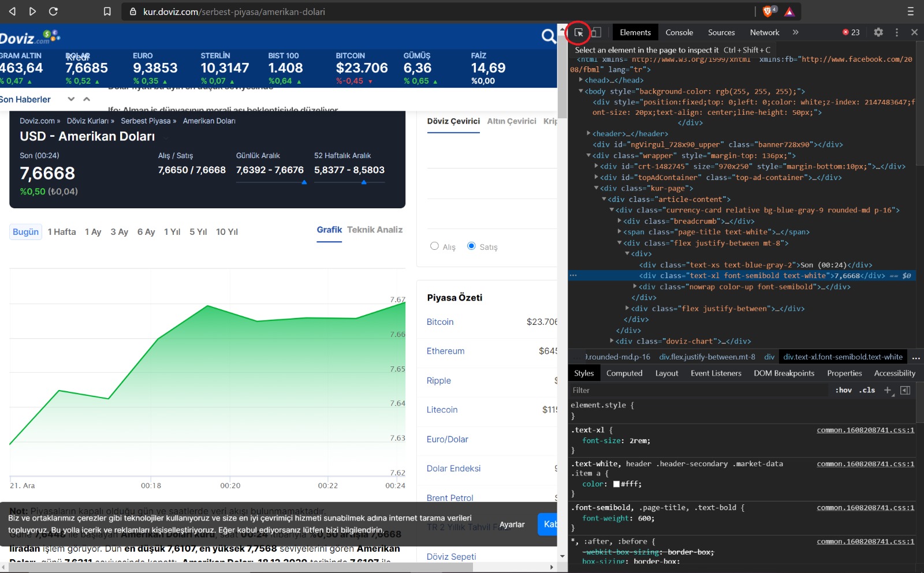Image resolution: width=924 pixels, height=573 pixels.
Task: Select the Satış radio button
Action: pos(471,246)
